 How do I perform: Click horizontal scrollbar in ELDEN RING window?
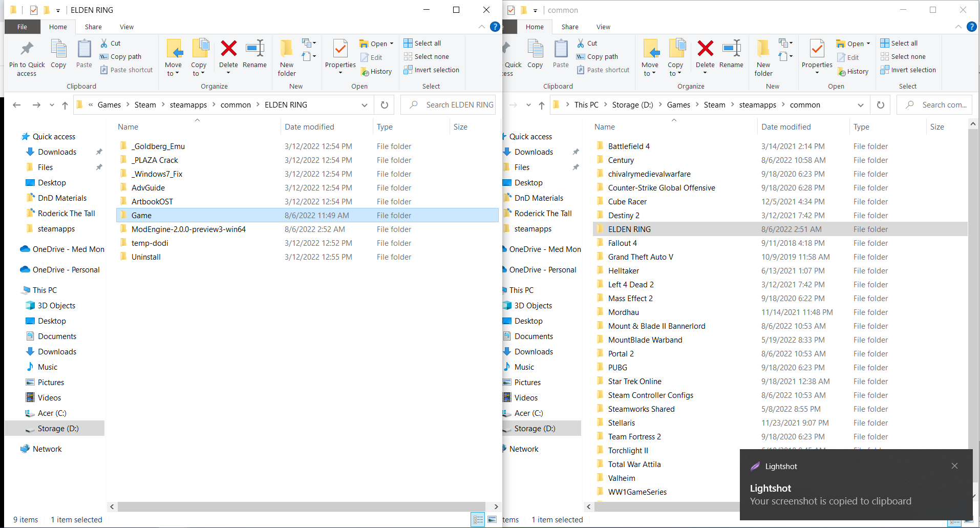[302, 506]
